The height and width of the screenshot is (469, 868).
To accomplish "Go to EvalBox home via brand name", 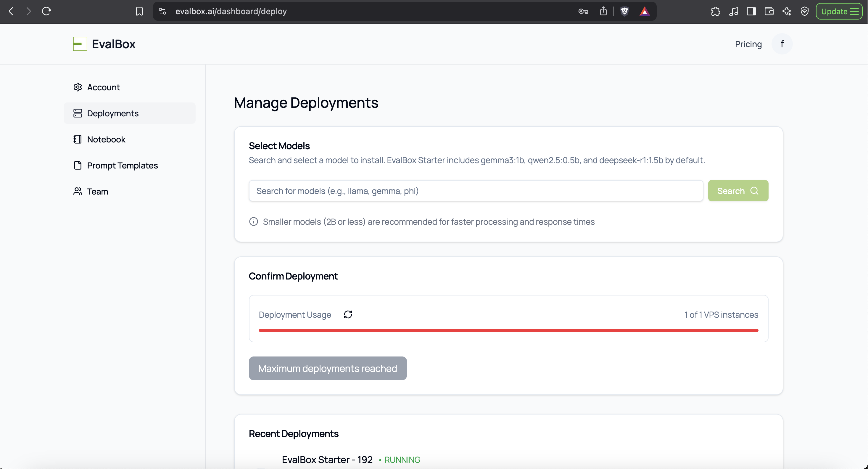I will click(x=114, y=44).
